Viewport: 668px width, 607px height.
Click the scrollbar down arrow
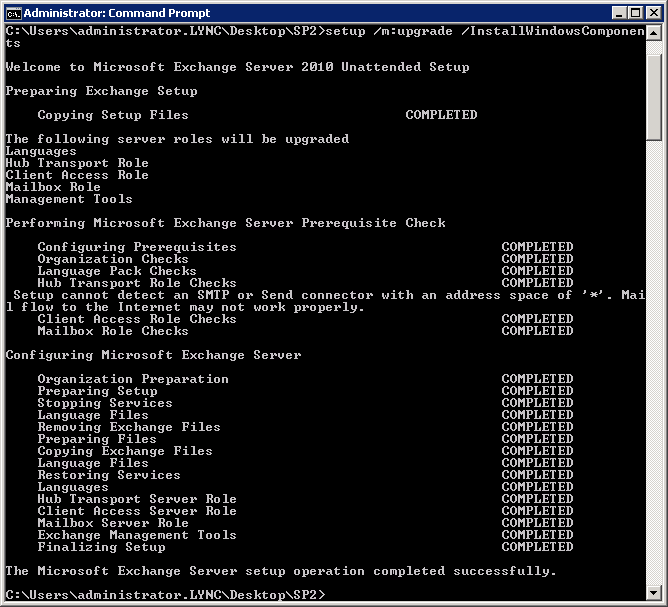(654, 593)
